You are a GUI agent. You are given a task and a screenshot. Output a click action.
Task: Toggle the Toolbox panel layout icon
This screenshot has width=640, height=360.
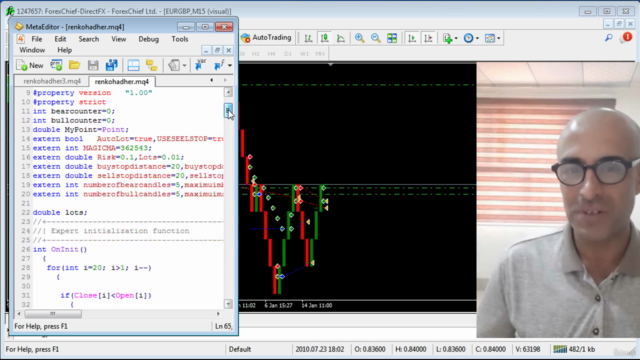(133, 65)
